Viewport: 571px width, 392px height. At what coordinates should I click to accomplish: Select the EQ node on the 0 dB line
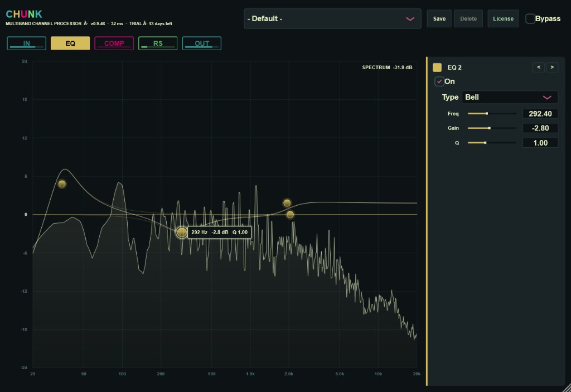290,215
